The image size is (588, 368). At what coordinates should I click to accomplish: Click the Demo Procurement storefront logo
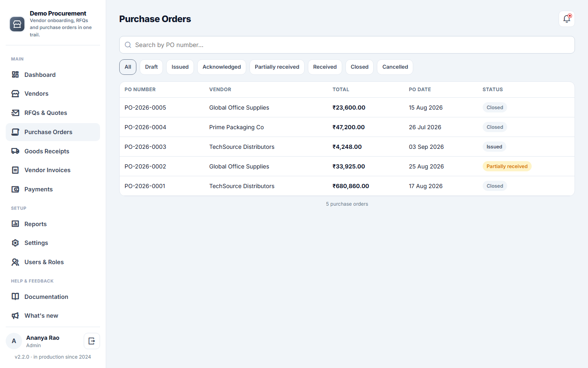pos(17,24)
